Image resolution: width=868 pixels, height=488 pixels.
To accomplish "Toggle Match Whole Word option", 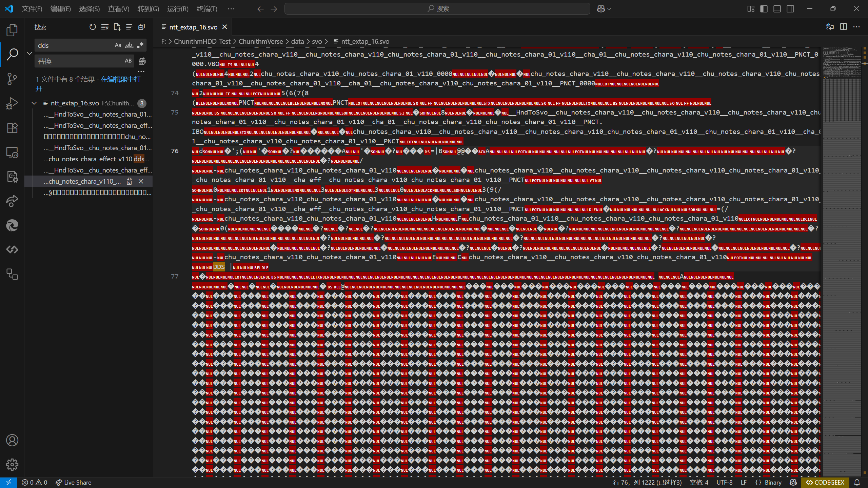I will (129, 45).
